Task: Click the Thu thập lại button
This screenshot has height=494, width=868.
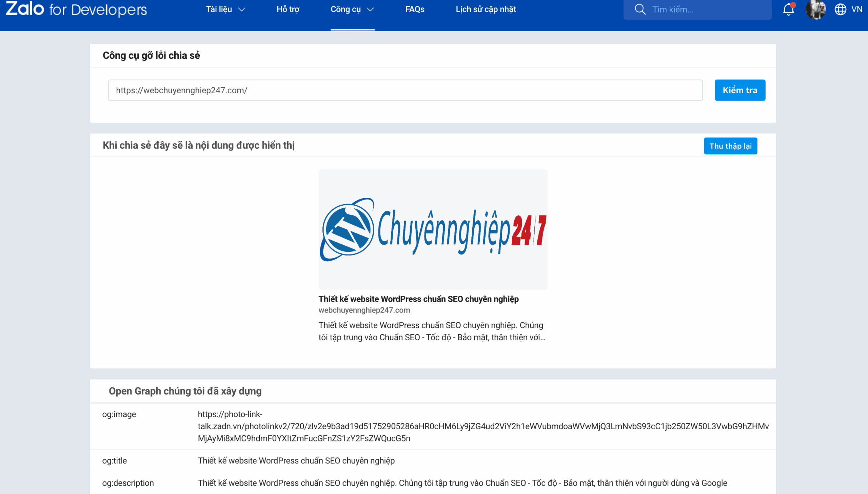Action: (x=730, y=146)
